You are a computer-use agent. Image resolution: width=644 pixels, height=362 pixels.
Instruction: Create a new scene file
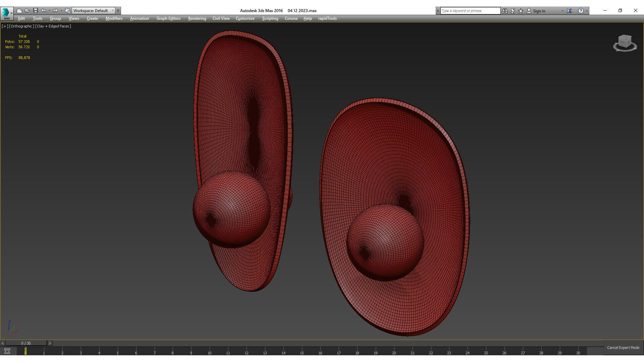(19, 11)
